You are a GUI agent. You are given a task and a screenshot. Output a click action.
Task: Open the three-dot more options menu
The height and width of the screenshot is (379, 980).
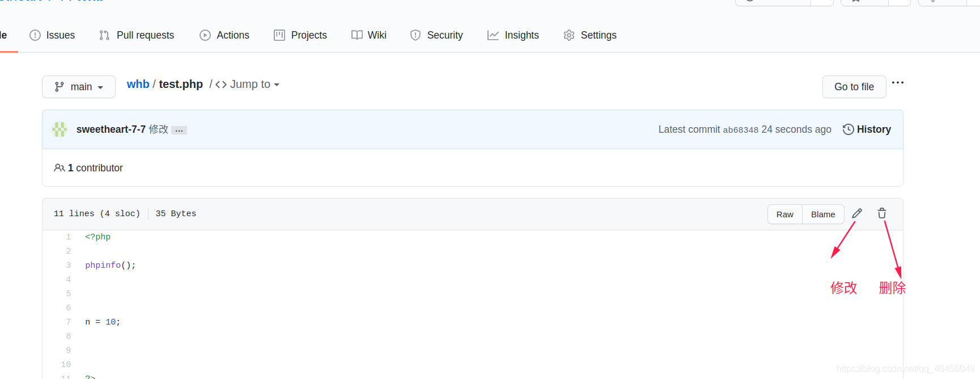click(898, 83)
